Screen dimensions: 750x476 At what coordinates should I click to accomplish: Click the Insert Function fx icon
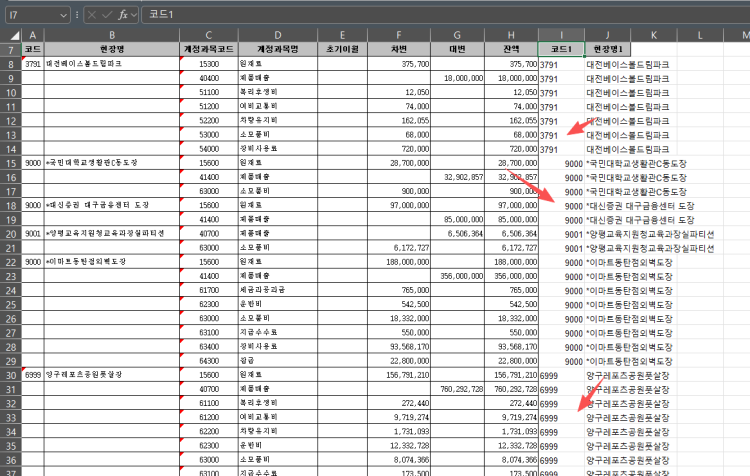tap(123, 15)
